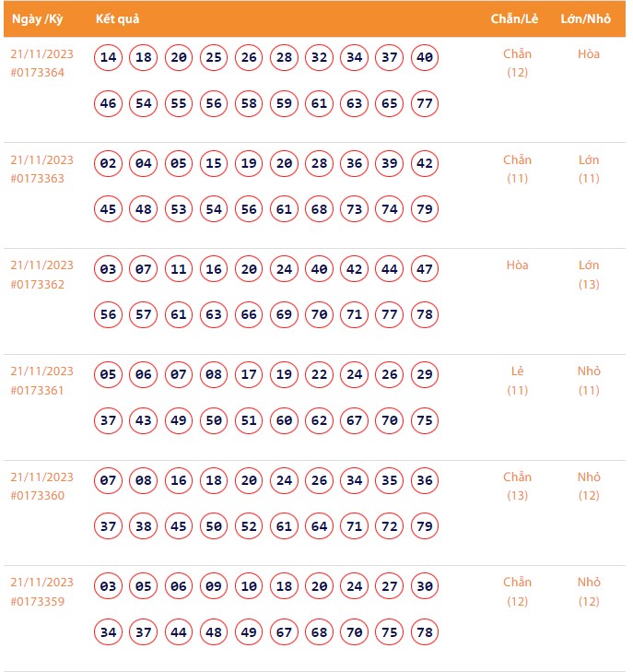Viewport: 633px width, 672px height.
Task: Click the "Lẻ (11)" result for draw #0173361
Action: coord(517,381)
